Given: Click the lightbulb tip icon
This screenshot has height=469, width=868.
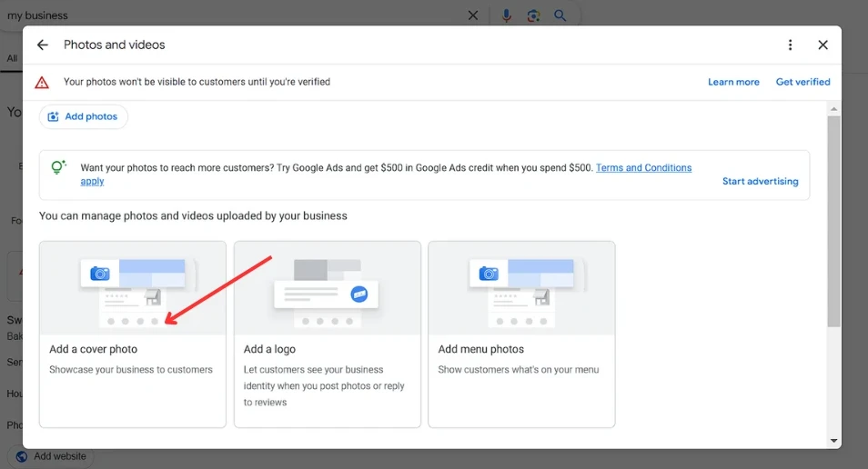Looking at the screenshot, I should tap(58, 167).
